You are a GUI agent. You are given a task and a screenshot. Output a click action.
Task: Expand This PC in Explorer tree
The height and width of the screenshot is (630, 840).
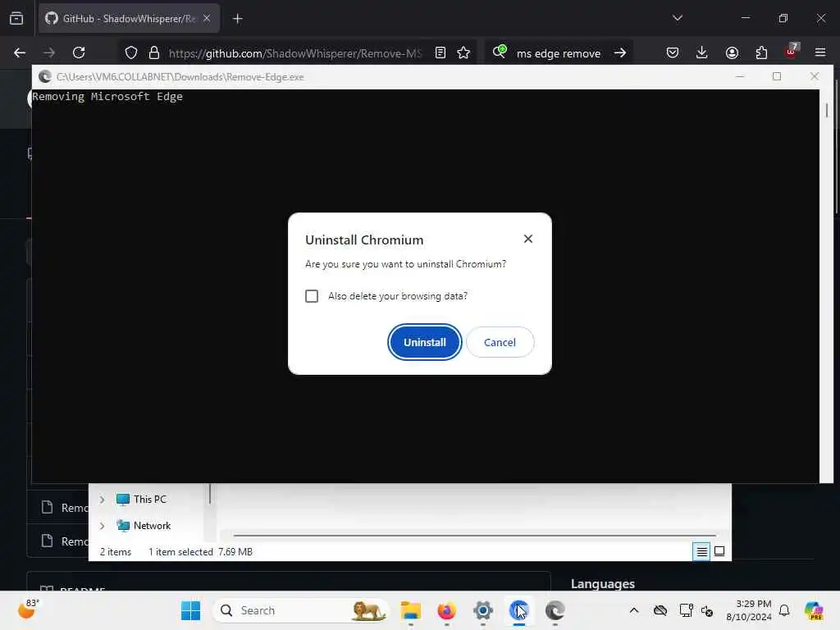102,500
